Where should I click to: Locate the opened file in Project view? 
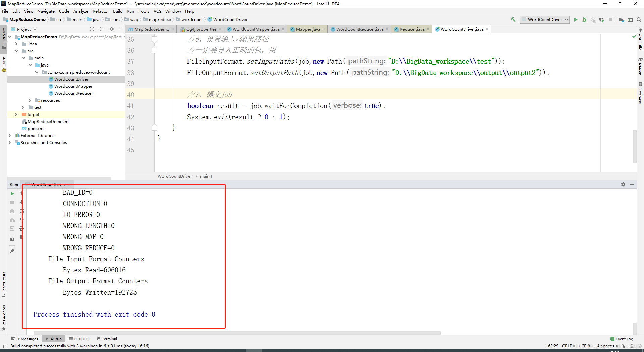(x=92, y=29)
